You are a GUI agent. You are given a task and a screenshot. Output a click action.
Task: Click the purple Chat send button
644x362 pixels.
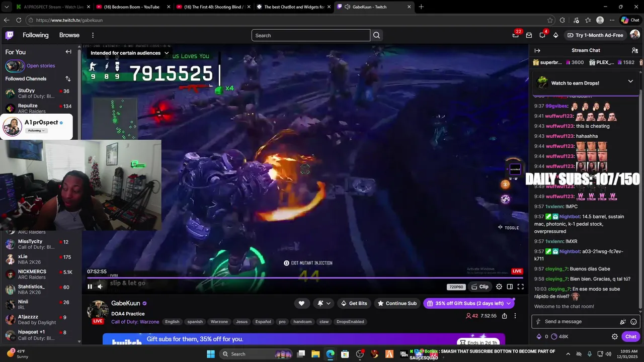631,337
